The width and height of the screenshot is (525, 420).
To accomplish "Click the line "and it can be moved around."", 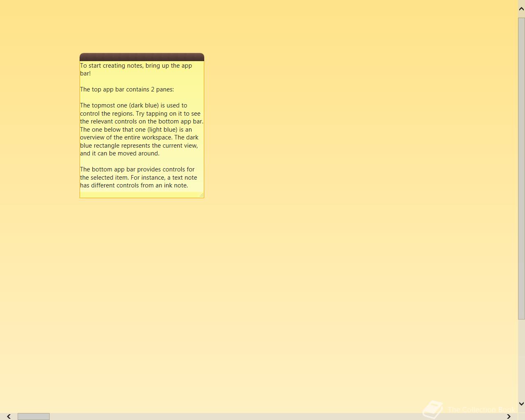I will click(x=119, y=153).
